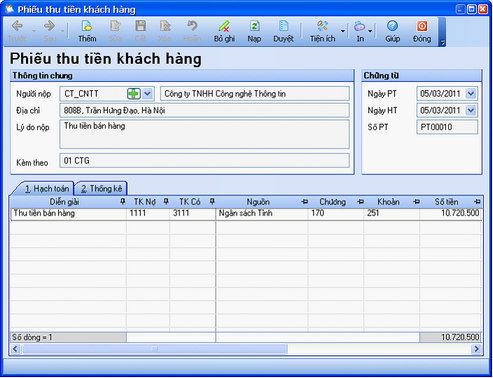This screenshot has height=378, width=493.
Task: Select 'Số dòng = 1' footer
Action: click(68, 337)
